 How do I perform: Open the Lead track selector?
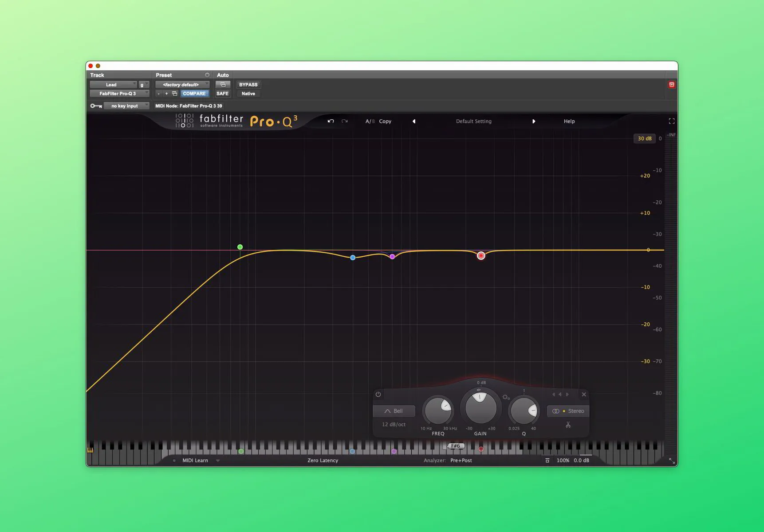tap(114, 85)
